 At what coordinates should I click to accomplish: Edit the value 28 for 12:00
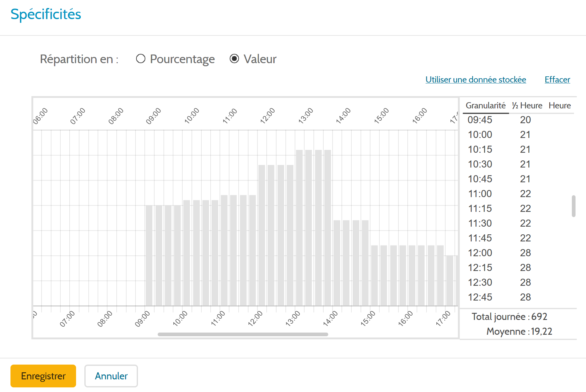(x=525, y=253)
